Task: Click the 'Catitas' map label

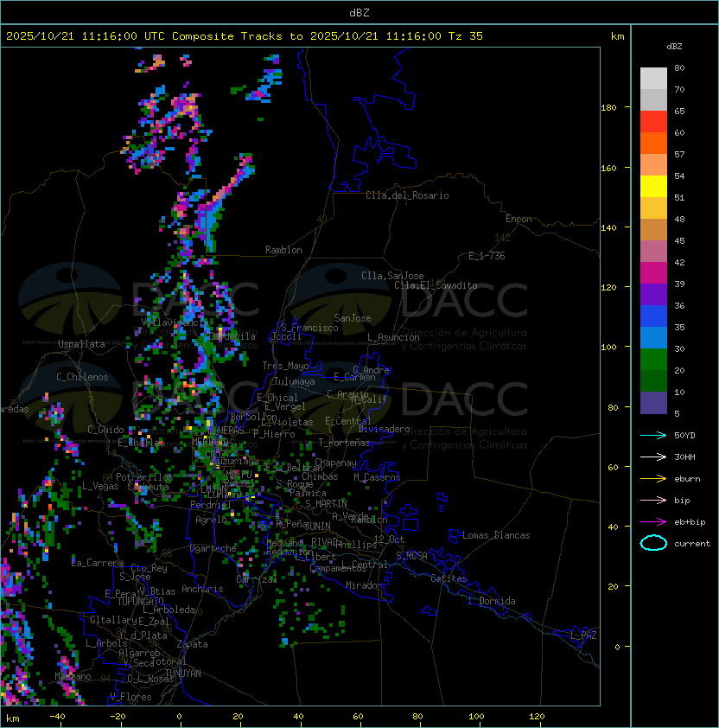Action: pos(449,578)
